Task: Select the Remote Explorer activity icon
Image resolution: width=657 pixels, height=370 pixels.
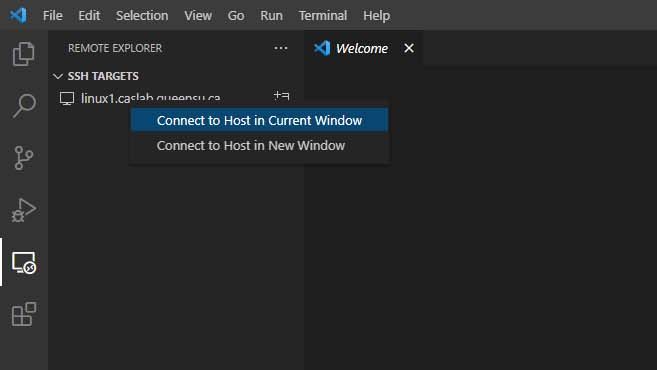Action: click(x=23, y=263)
